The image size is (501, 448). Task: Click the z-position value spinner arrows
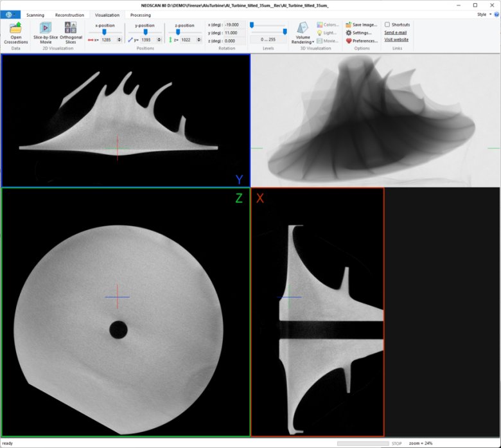(198, 40)
